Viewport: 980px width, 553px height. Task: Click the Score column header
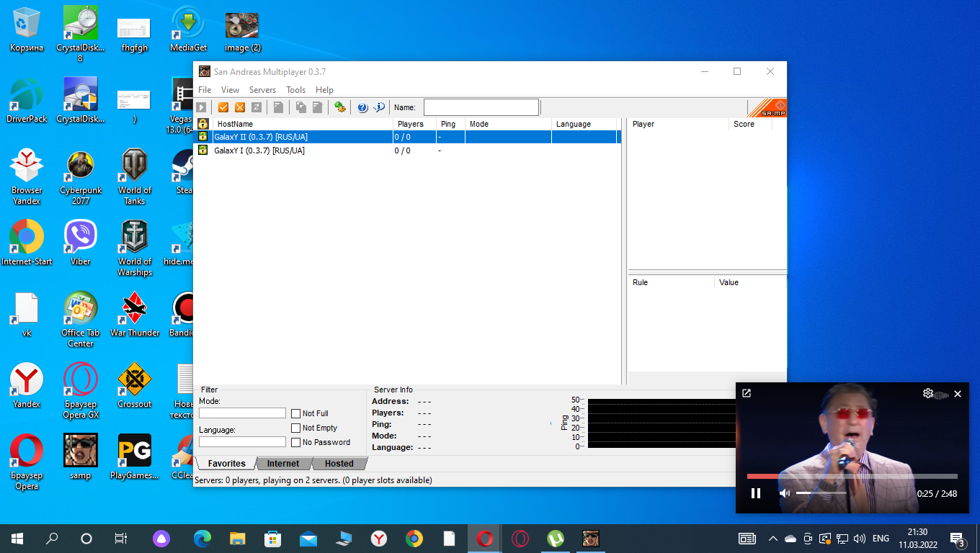point(750,124)
